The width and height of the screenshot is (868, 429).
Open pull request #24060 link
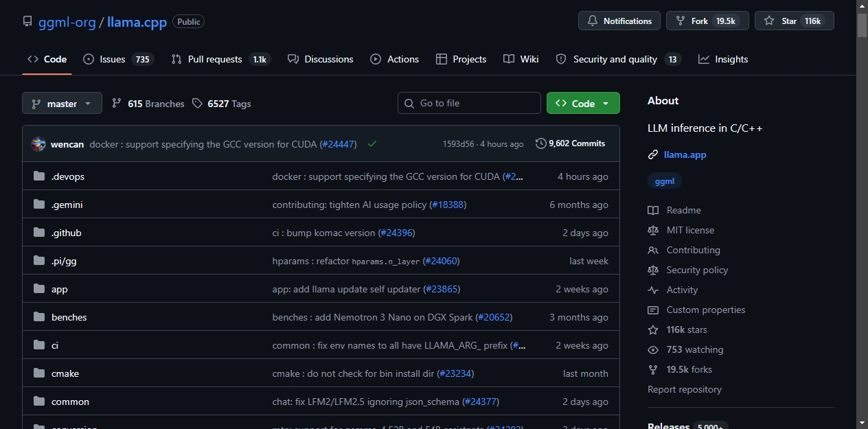441,261
